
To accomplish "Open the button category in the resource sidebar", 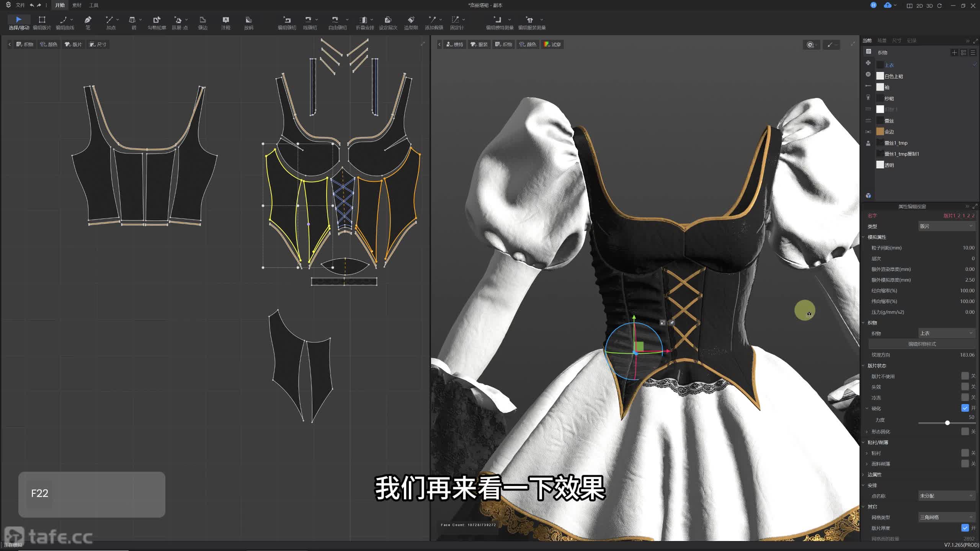I will coord(868,74).
